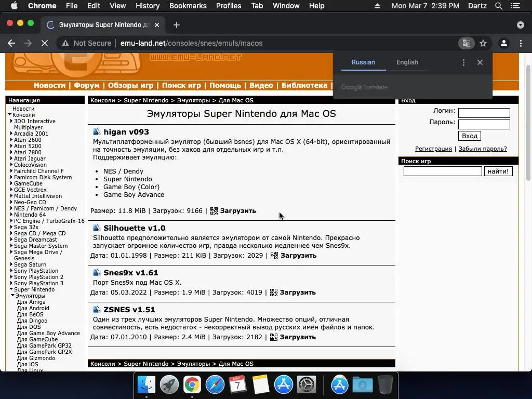Stop page loading with X button
This screenshot has width=532, height=399.
tap(45, 43)
